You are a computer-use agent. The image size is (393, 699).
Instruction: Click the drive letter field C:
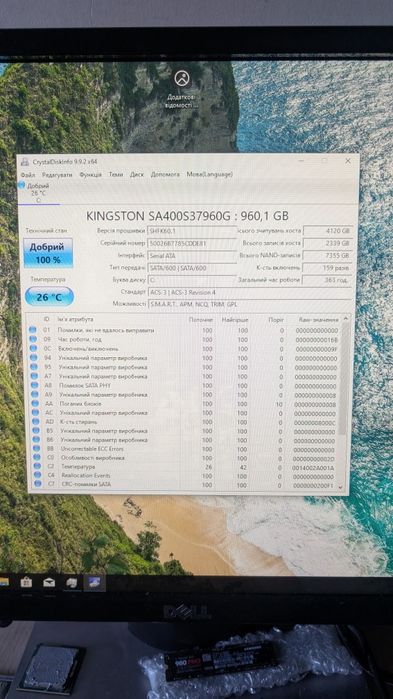point(192,280)
